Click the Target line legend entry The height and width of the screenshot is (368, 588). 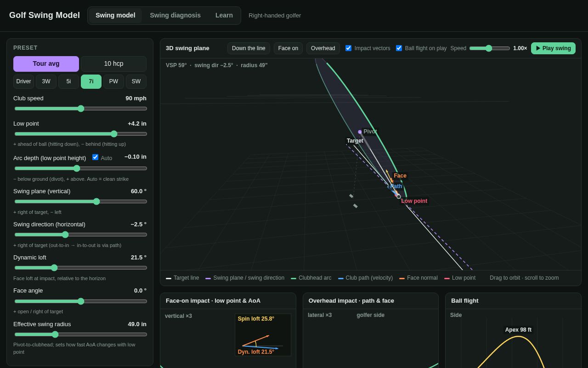182,278
